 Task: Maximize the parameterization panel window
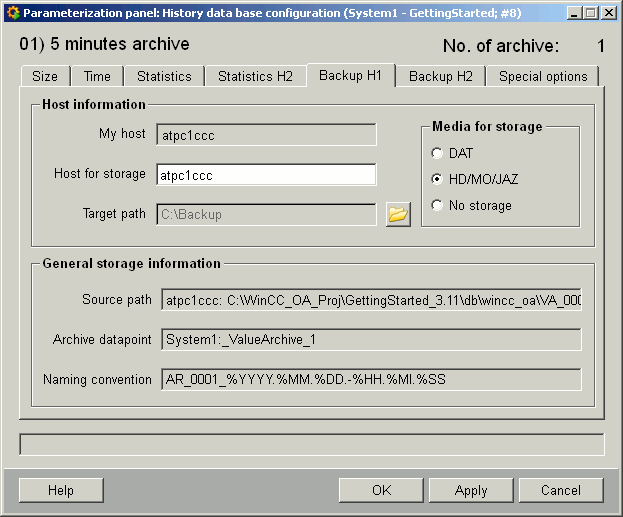[x=591, y=13]
